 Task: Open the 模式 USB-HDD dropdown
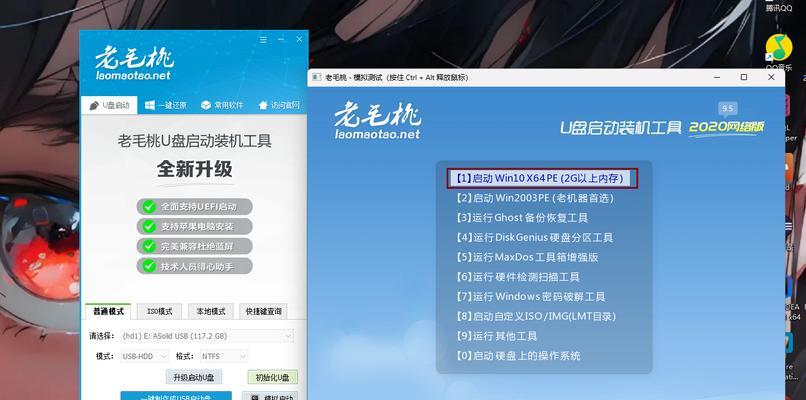coord(145,356)
